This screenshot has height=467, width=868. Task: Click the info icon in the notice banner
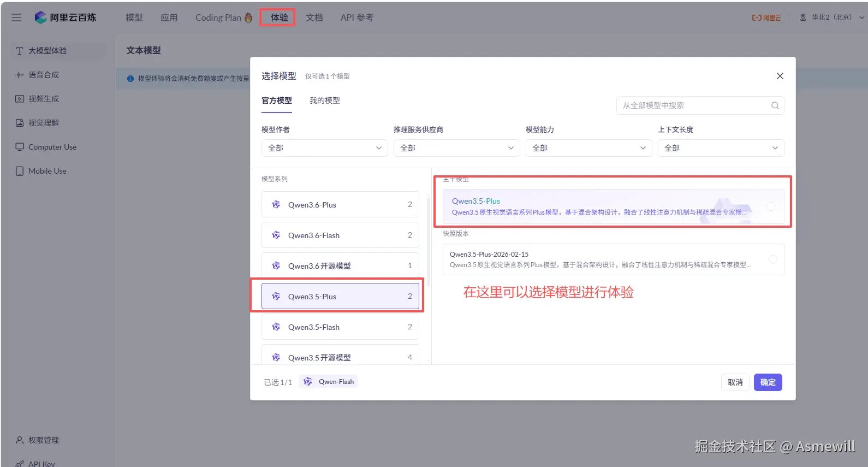[x=130, y=79]
